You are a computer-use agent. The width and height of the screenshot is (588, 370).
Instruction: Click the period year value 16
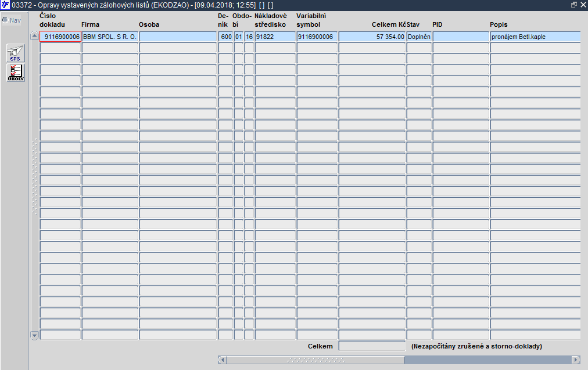pos(249,37)
